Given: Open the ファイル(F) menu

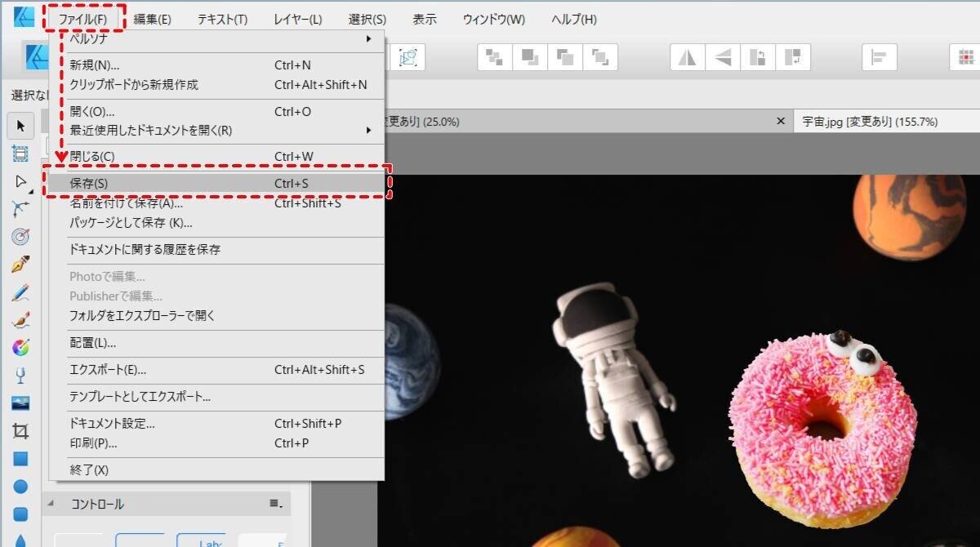Looking at the screenshot, I should (83, 19).
